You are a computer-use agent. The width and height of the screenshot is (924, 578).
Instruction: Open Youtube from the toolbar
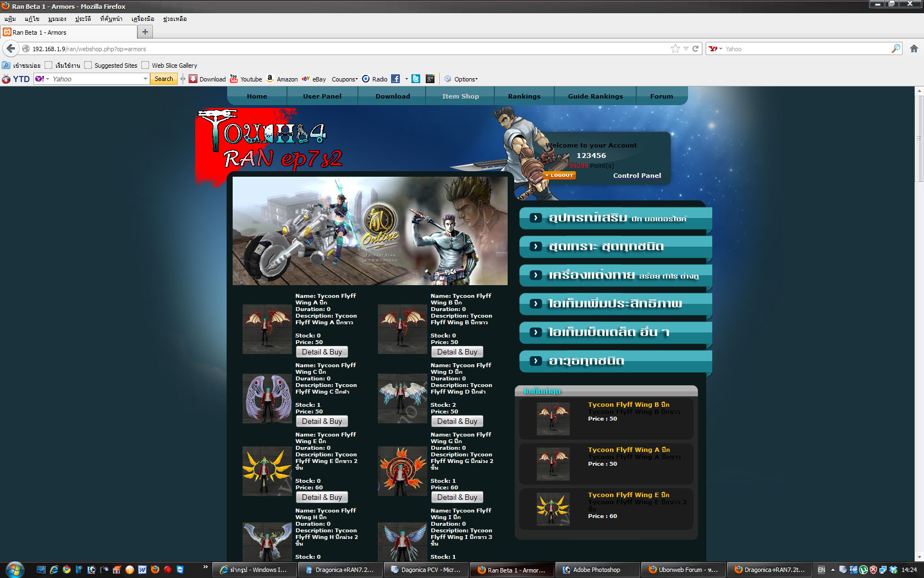[x=246, y=79]
